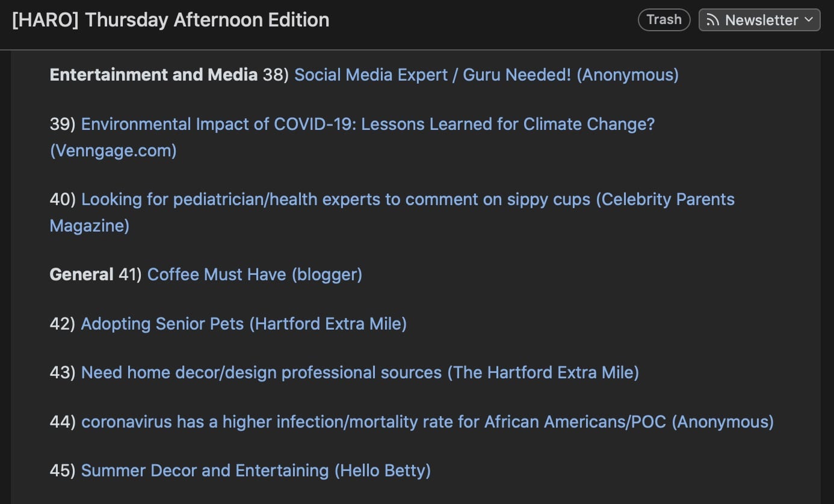Screen dimensions: 834x504
Task: Click the Hartford Extra Mile text in link 42
Action: click(x=328, y=324)
